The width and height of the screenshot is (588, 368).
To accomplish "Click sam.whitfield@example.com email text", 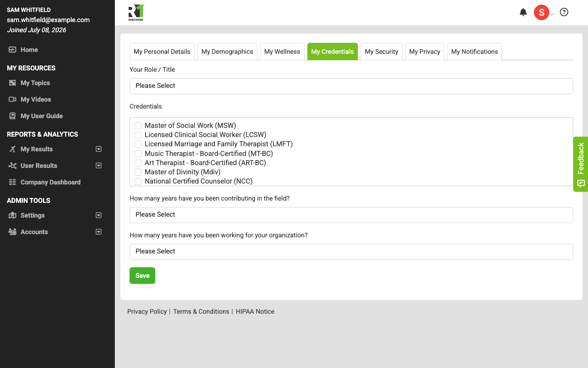I will [48, 20].
